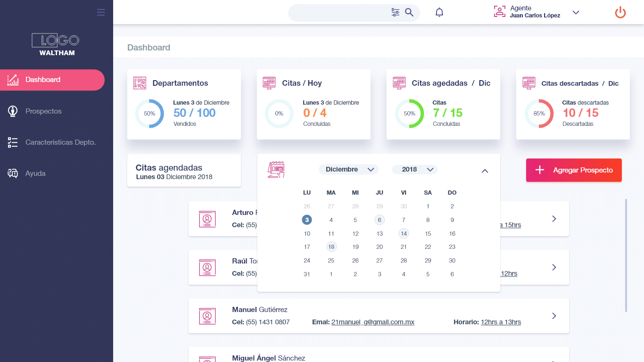Click the "10 / 15" discarded appointments value

(581, 113)
